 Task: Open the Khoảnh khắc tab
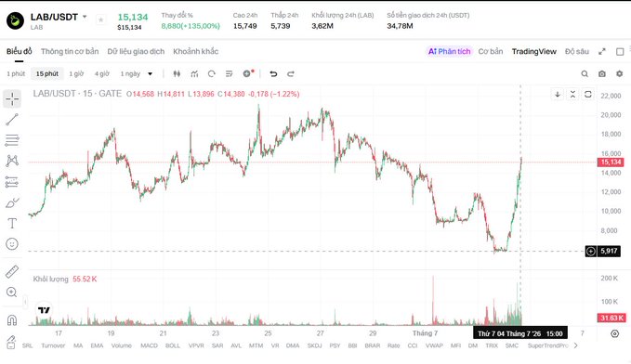pos(195,51)
